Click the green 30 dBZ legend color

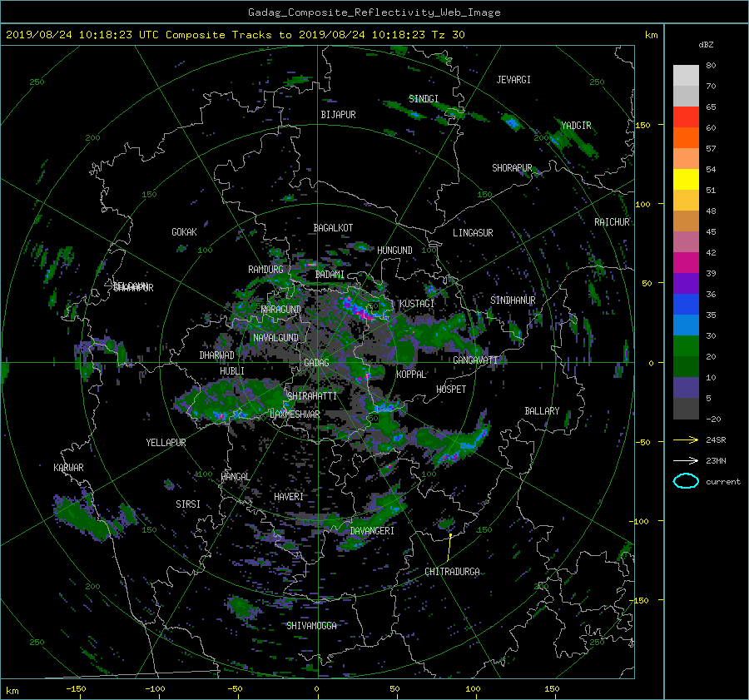(686, 346)
